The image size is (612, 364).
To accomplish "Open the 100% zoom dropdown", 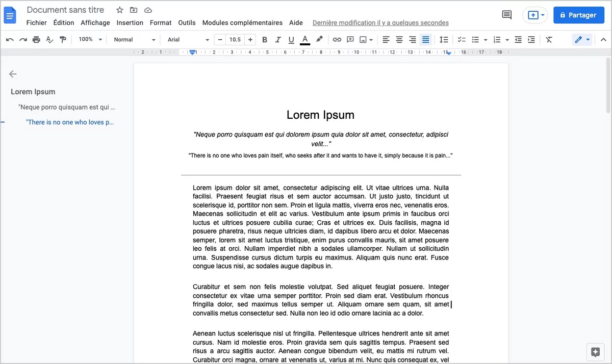I will (91, 39).
